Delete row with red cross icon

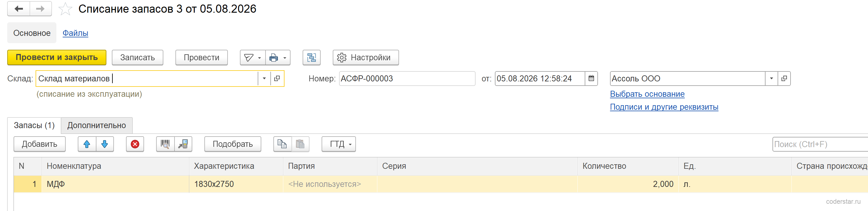(x=135, y=144)
